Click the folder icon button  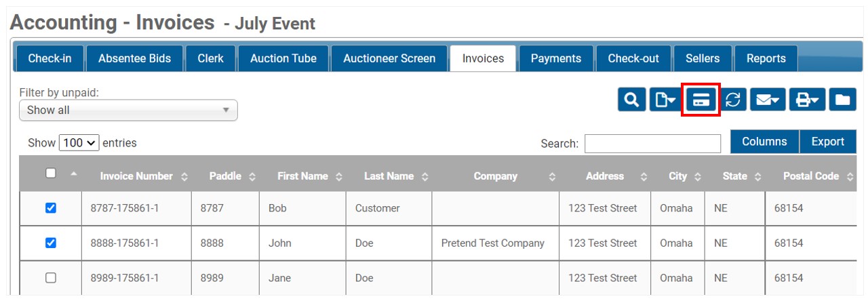click(842, 100)
